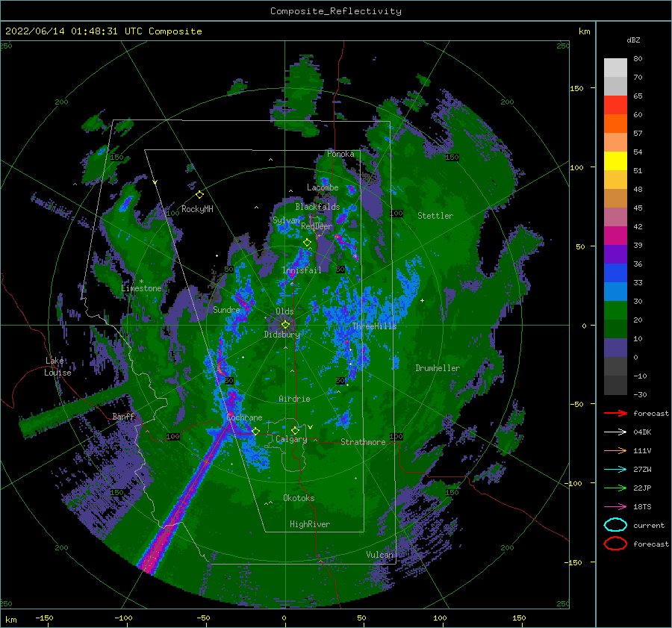Click the cyan current ellipse icon
Viewport: 672px width, 628px height.
coord(615,525)
